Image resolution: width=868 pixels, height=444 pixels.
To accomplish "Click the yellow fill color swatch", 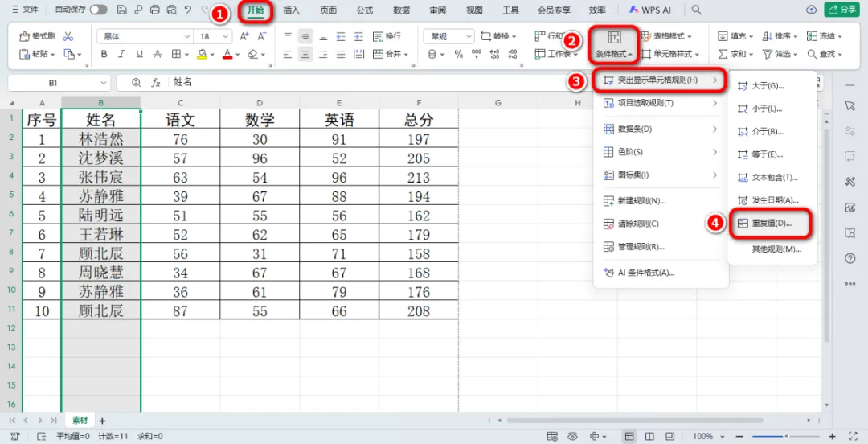I will pos(202,55).
